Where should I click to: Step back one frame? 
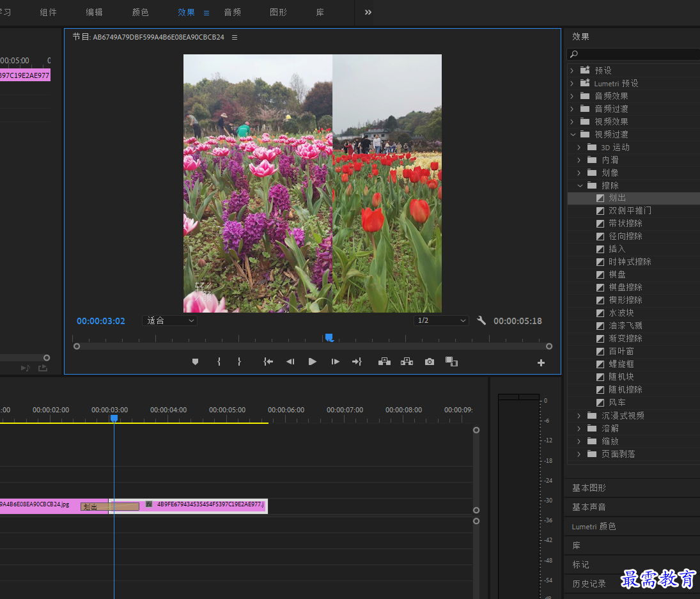pos(290,362)
